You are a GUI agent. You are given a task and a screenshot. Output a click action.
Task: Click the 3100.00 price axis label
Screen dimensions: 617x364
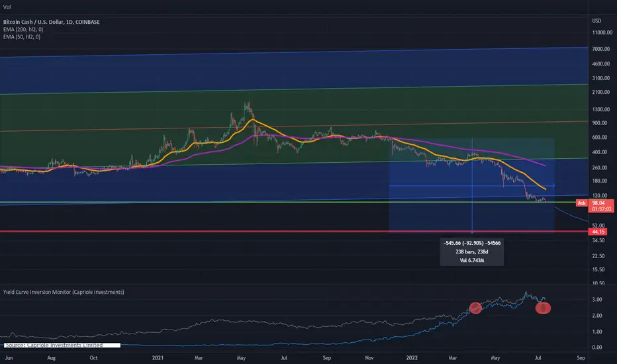pos(601,78)
